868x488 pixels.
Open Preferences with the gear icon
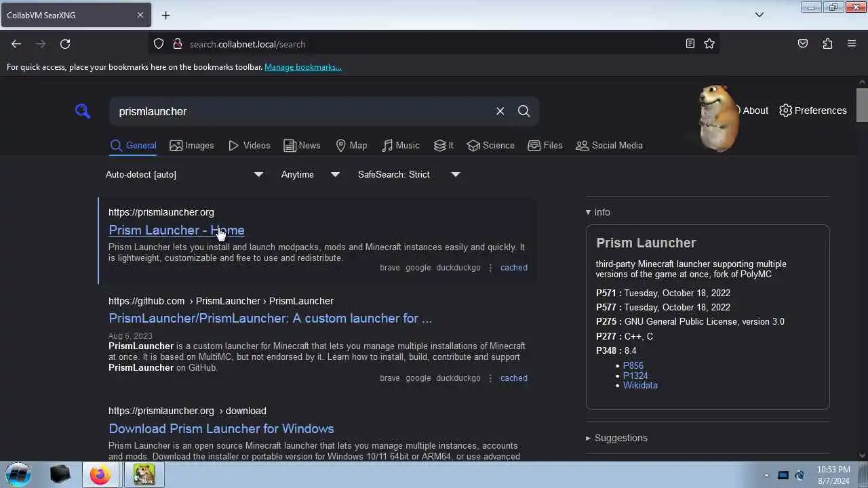click(x=813, y=110)
